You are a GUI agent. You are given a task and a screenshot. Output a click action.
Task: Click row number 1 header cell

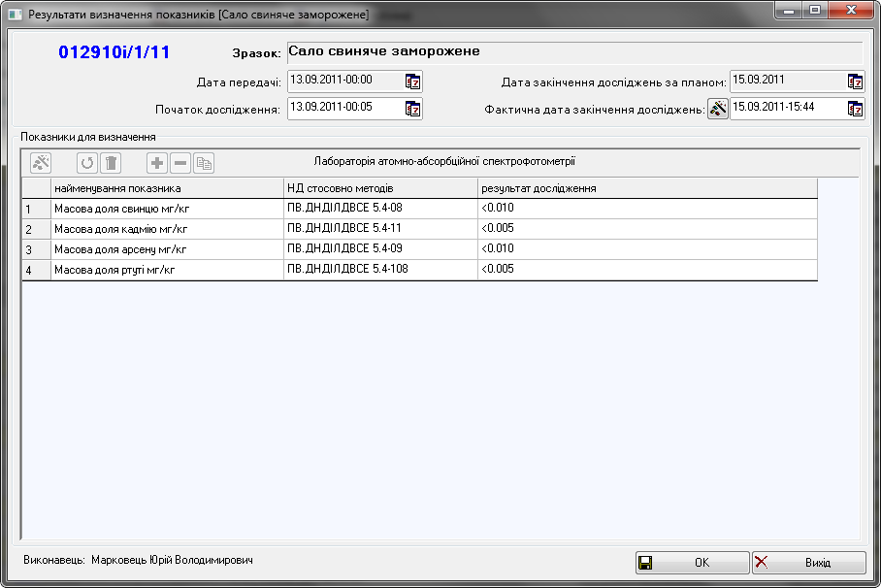[x=37, y=210]
